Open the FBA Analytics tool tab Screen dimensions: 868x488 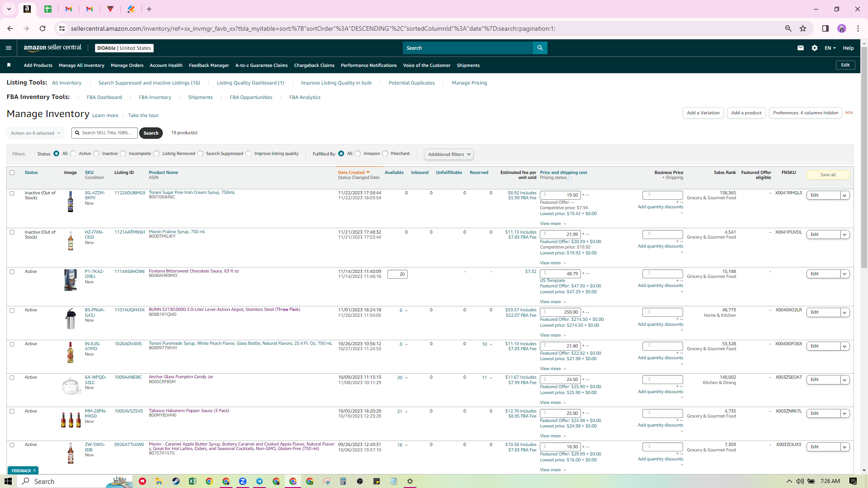tap(305, 98)
